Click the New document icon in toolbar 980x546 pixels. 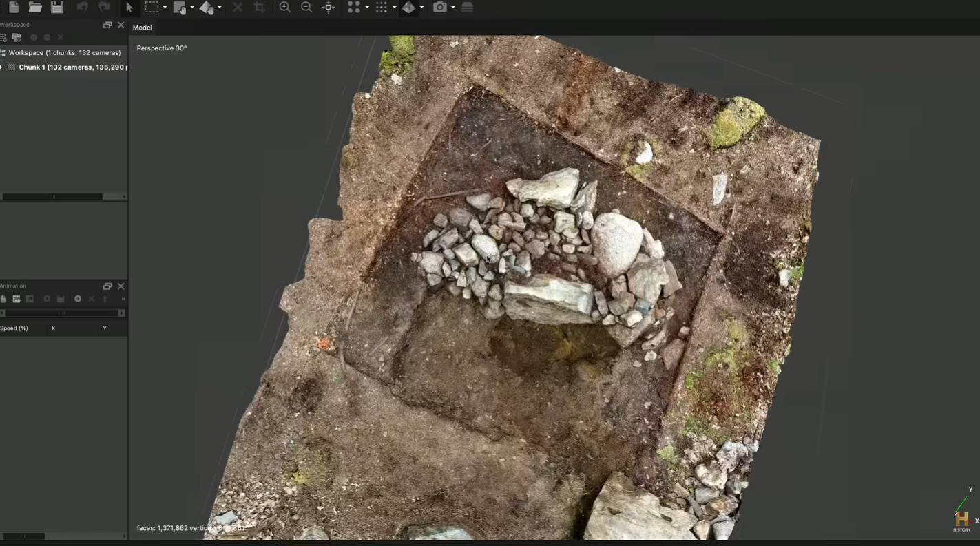click(14, 8)
